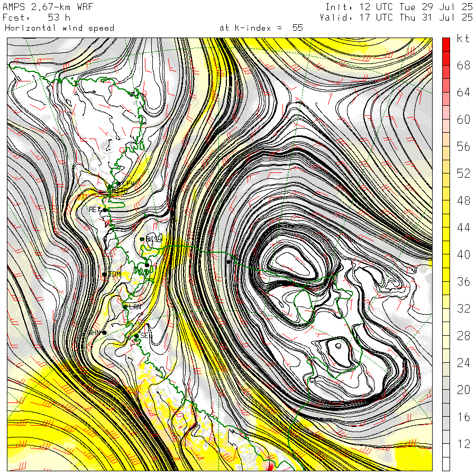Image resolution: width=476 pixels, height=476 pixels.
Task: Click the white bottom band of the color scale
Action: coord(446,464)
